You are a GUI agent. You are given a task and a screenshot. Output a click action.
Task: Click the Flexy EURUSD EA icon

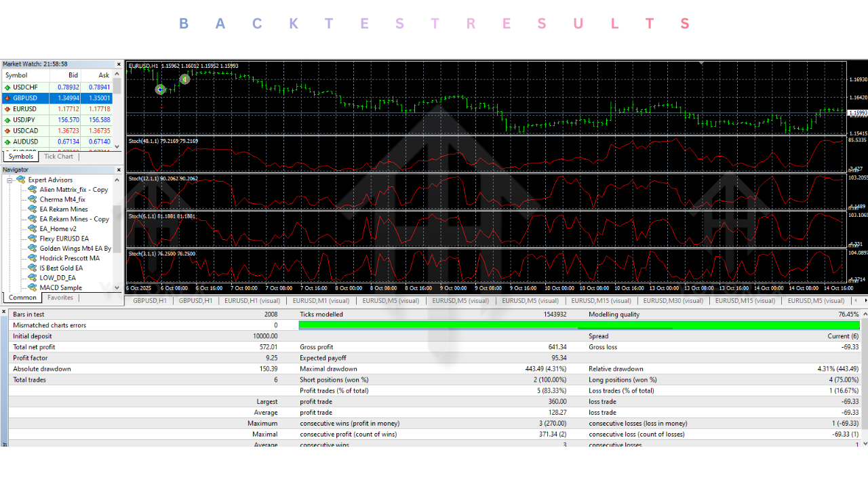pyautogui.click(x=31, y=239)
